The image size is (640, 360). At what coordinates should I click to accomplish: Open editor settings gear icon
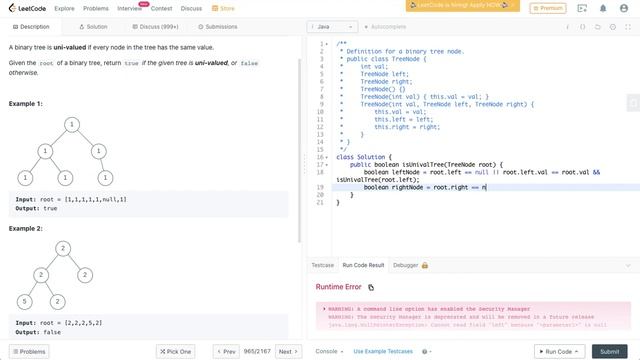pos(613,27)
